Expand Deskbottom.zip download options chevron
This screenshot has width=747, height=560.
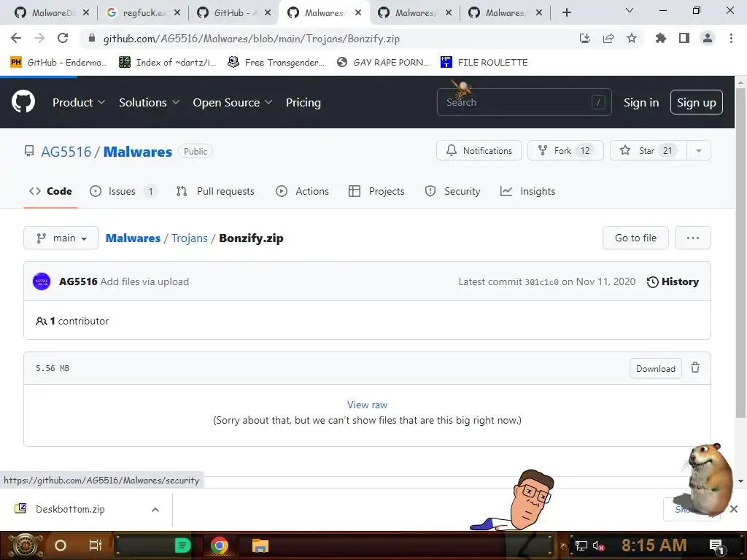(155, 510)
